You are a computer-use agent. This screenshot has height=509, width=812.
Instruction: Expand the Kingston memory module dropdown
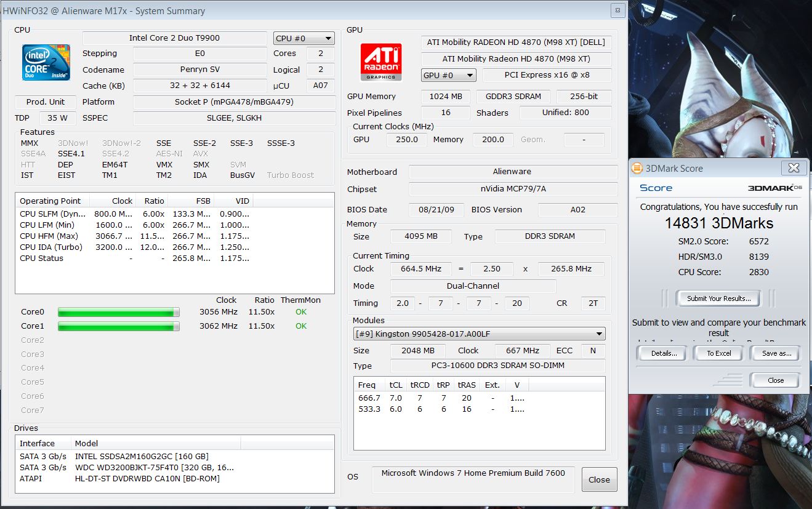tap(479, 334)
